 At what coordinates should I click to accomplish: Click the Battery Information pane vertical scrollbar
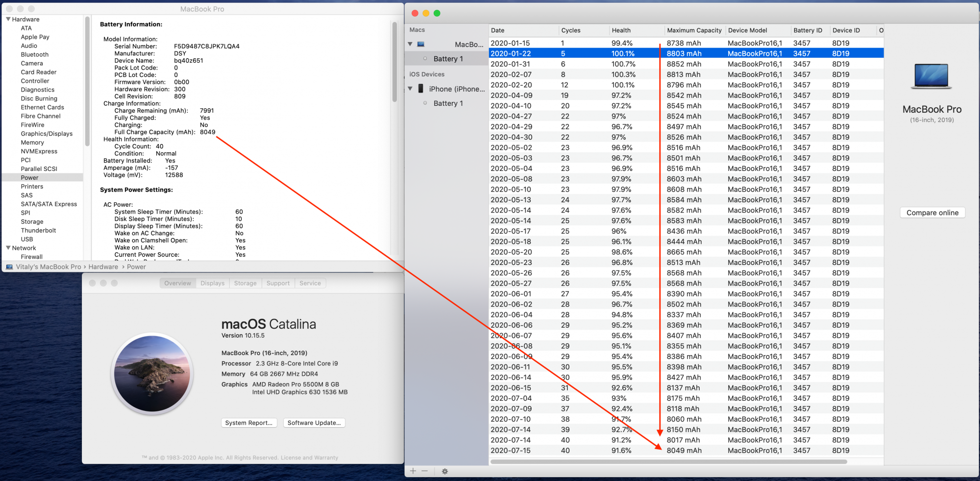[x=394, y=62]
